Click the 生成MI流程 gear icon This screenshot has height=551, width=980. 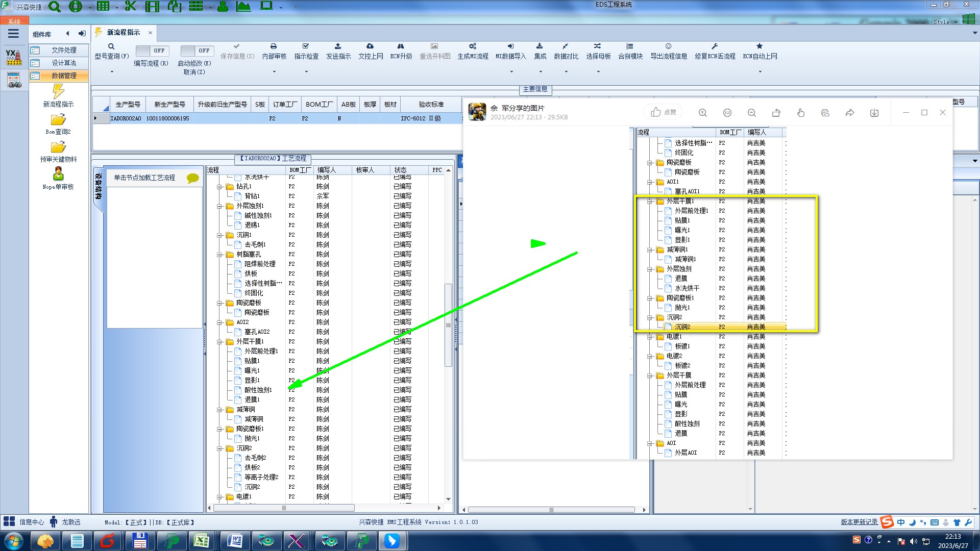coord(473,46)
